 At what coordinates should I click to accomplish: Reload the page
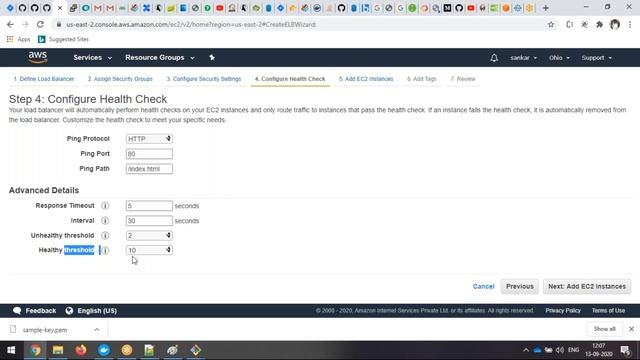coord(40,24)
